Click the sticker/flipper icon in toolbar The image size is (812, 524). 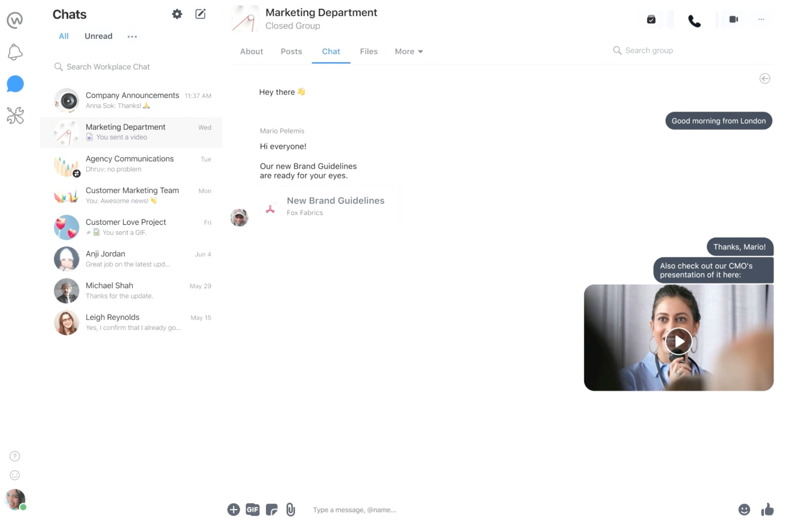272,510
